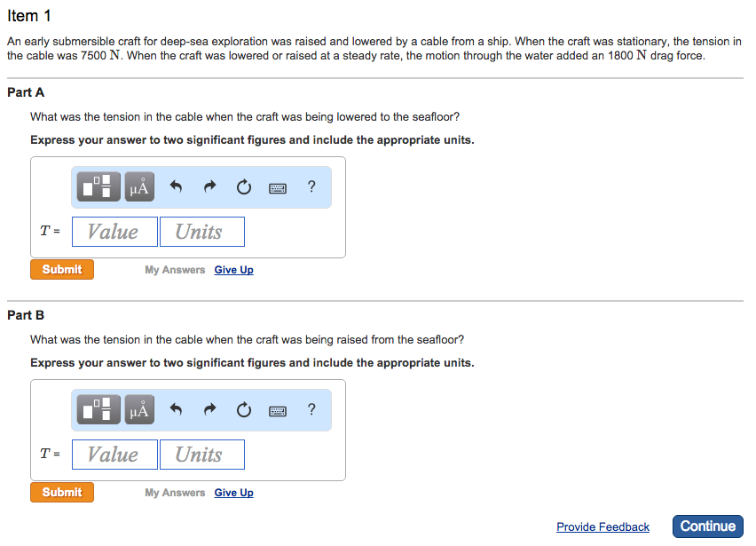Undo last entry in Part A
756x546 pixels.
pyautogui.click(x=176, y=186)
